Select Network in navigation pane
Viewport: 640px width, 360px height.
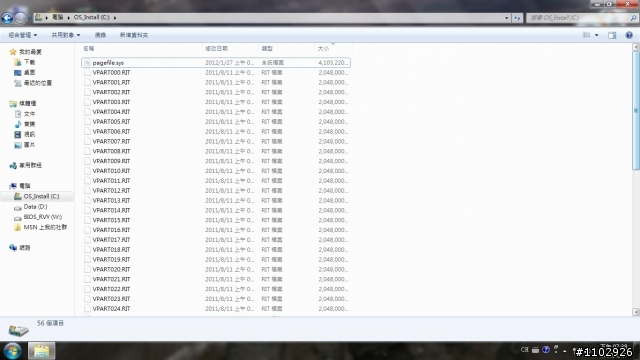click(x=20, y=248)
